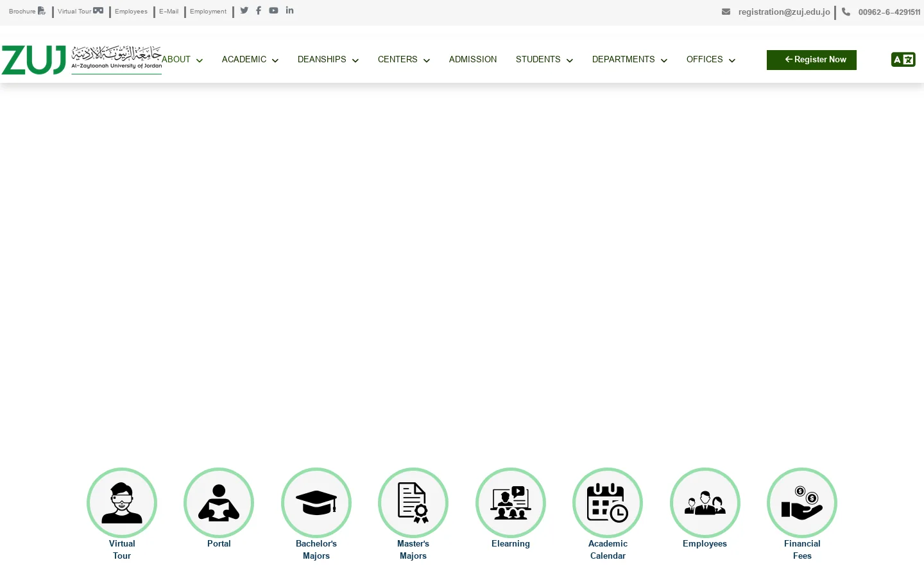Click the Register Now button
Screen dimensions: 924x578
pos(812,60)
